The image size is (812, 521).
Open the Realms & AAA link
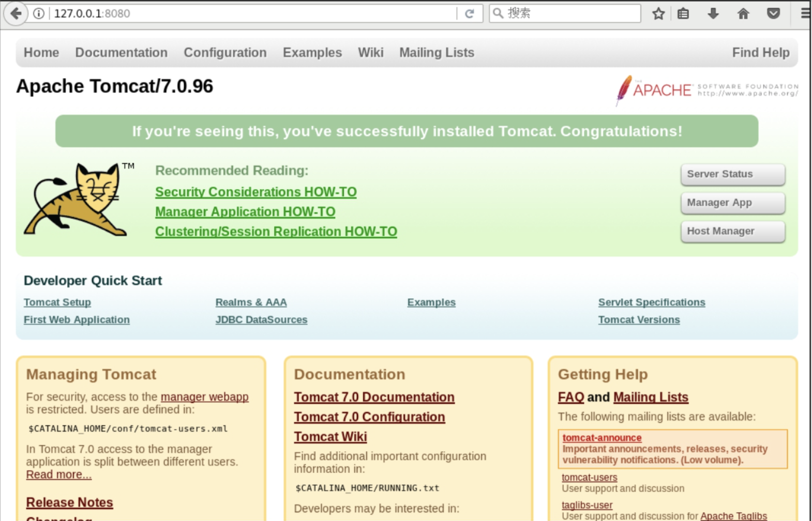pos(251,302)
